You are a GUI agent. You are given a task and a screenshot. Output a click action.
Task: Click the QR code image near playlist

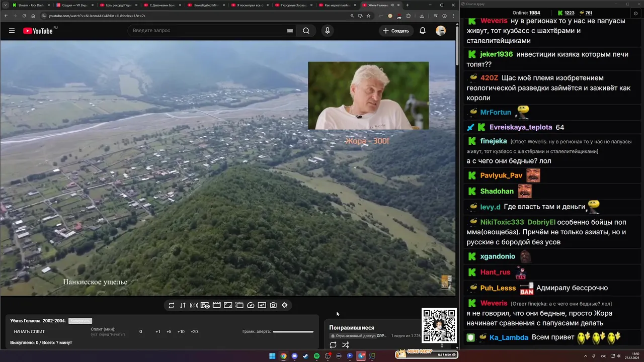tap(439, 326)
